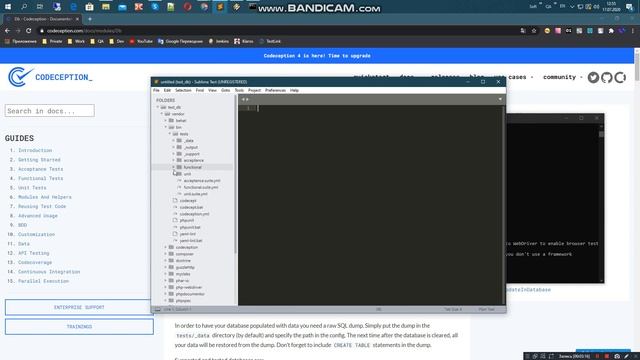Open Sublime Edit menu
This screenshot has height=360, width=640.
167,90
